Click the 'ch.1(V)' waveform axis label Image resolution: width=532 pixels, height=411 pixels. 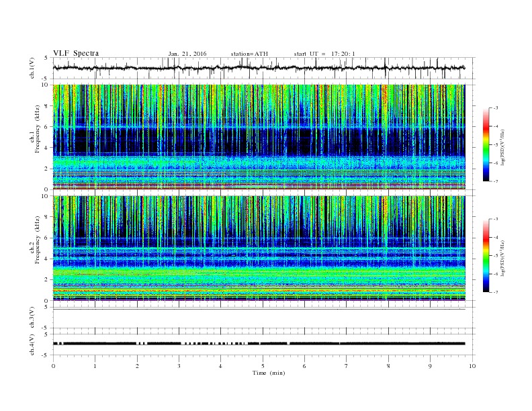(x=32, y=68)
